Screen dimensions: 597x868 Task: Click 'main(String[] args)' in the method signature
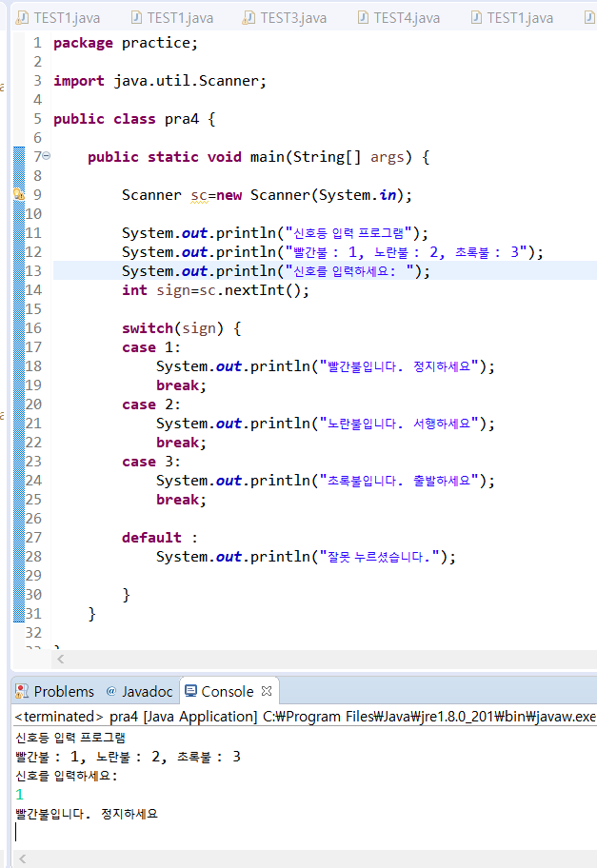click(331, 157)
